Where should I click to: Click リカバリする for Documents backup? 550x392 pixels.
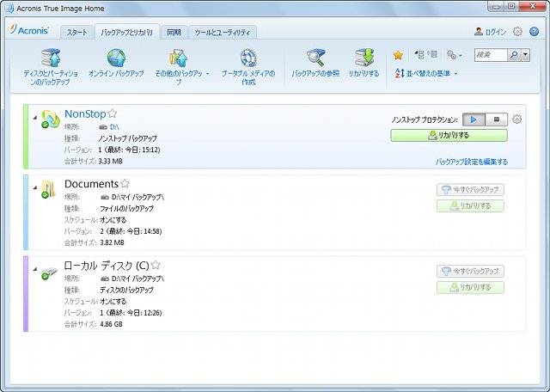[470, 206]
